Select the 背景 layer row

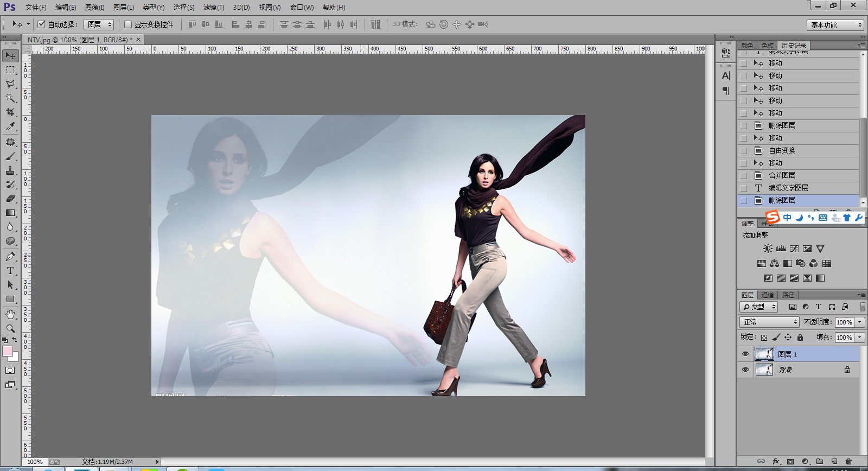(799, 370)
